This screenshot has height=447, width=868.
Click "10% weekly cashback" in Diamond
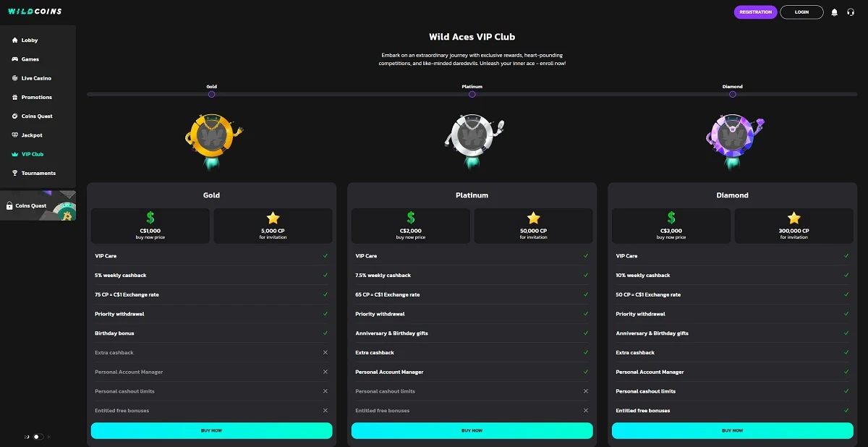point(643,276)
